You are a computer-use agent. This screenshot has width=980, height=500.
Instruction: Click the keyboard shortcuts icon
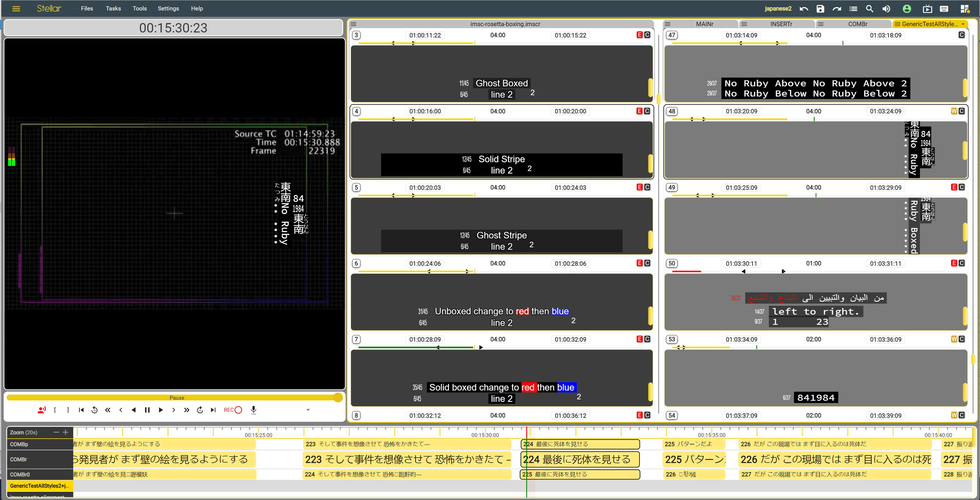(944, 9)
